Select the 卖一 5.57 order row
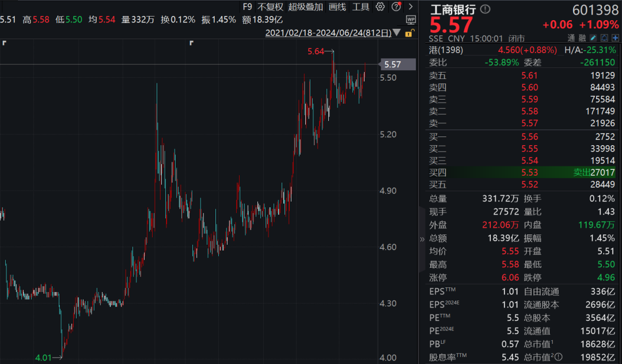The width and height of the screenshot is (622, 364). point(522,123)
